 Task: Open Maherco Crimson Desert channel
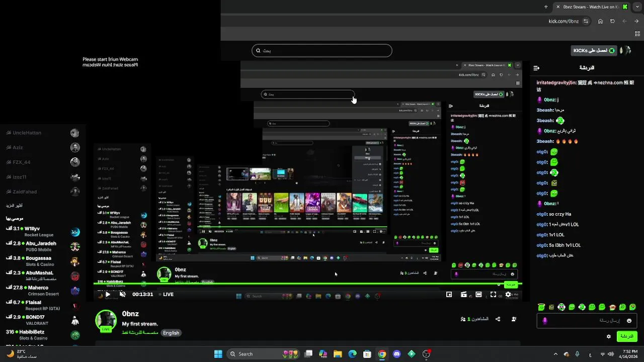point(43,290)
